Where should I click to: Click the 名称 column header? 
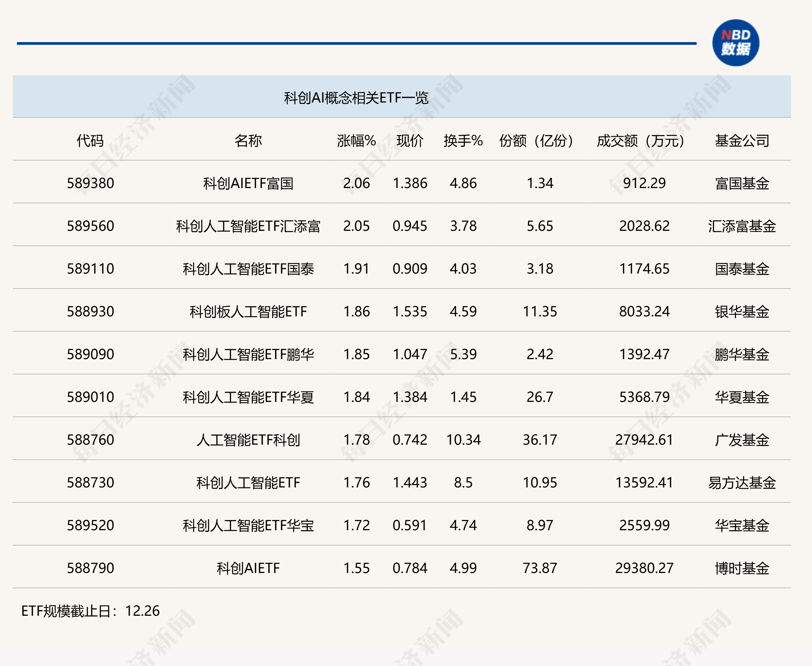(248, 141)
